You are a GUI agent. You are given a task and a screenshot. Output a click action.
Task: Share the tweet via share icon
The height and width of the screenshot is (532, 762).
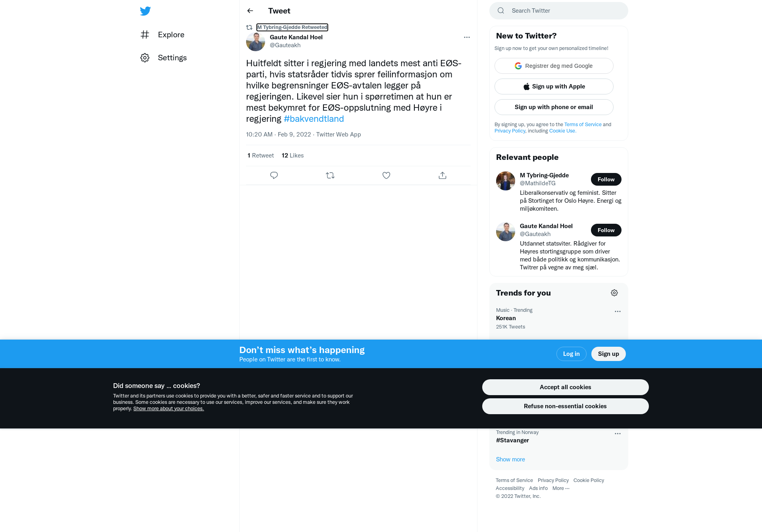[443, 175]
